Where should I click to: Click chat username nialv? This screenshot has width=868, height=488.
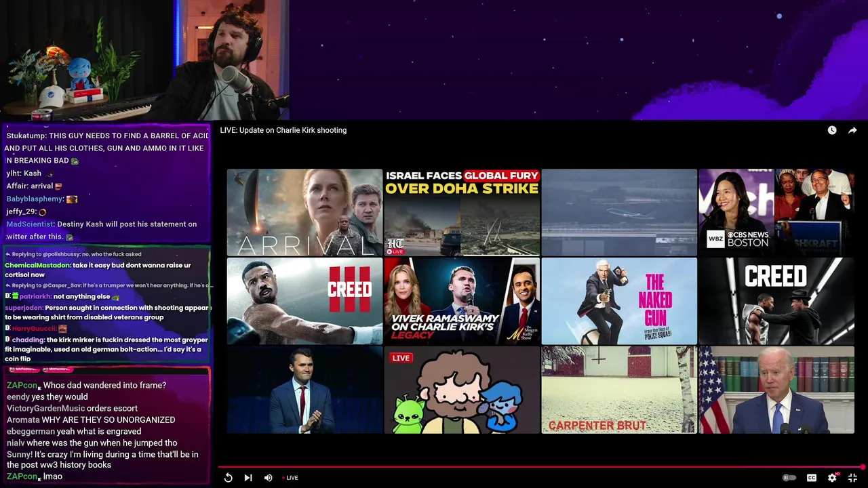(16, 443)
